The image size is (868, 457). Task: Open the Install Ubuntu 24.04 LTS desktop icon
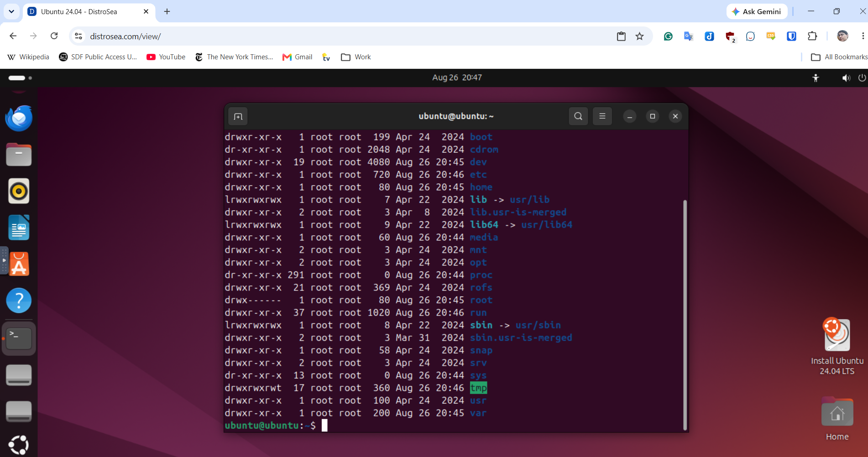tap(837, 347)
